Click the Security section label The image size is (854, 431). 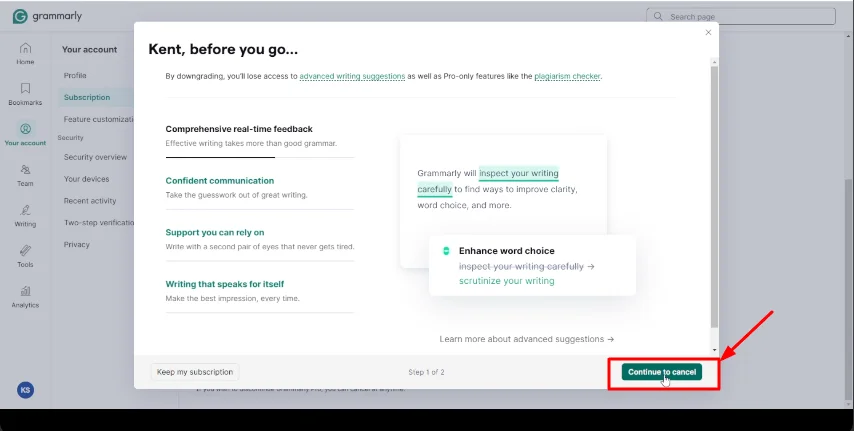click(71, 138)
